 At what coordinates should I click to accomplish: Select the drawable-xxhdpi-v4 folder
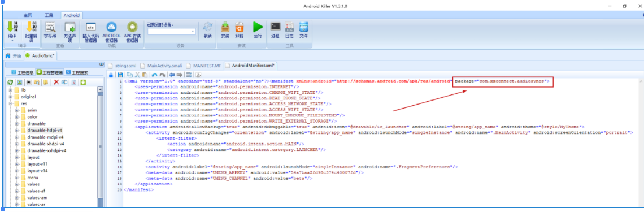[47, 151]
